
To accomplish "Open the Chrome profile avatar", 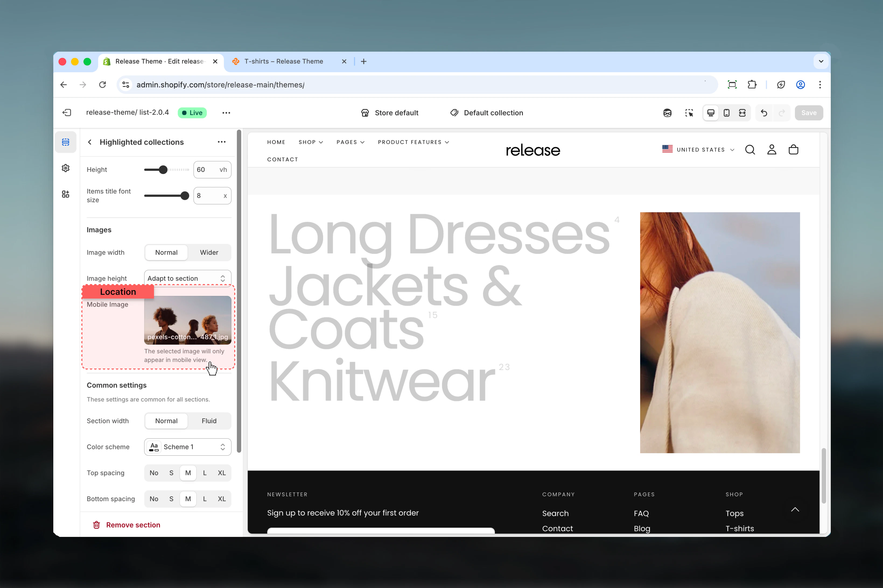I will tap(800, 85).
